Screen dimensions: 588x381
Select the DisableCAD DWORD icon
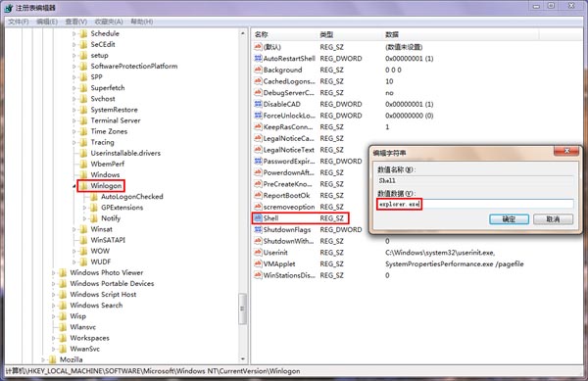(258, 104)
